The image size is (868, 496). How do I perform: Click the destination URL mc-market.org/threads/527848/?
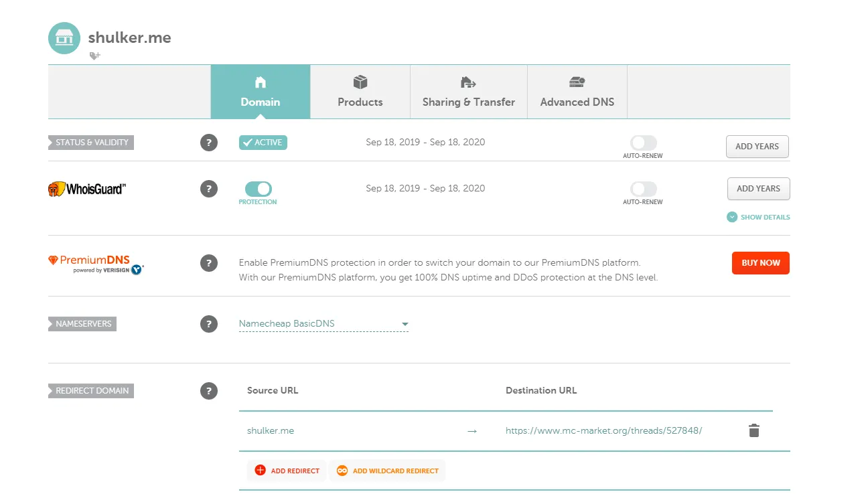pos(604,431)
